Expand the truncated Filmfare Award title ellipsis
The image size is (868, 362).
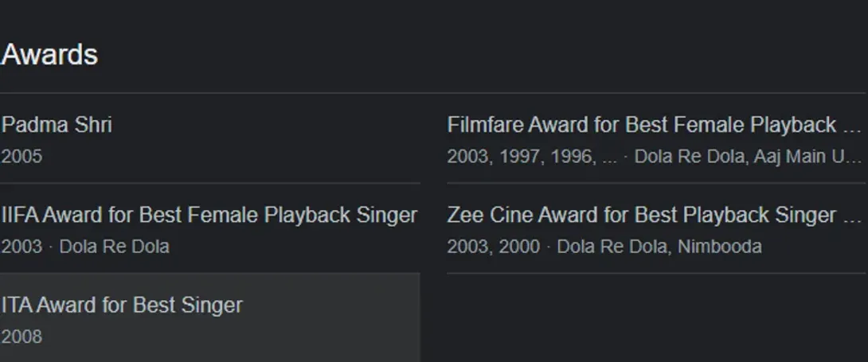pos(852,125)
